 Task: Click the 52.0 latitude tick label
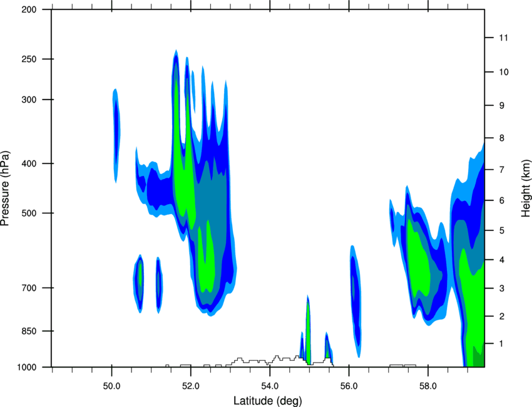coord(191,386)
